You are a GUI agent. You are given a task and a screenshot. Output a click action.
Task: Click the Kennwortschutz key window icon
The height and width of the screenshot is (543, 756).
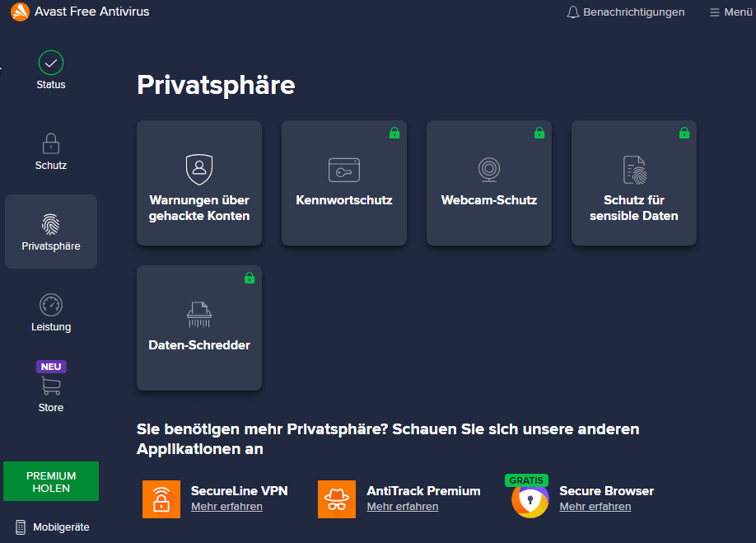[x=344, y=170]
